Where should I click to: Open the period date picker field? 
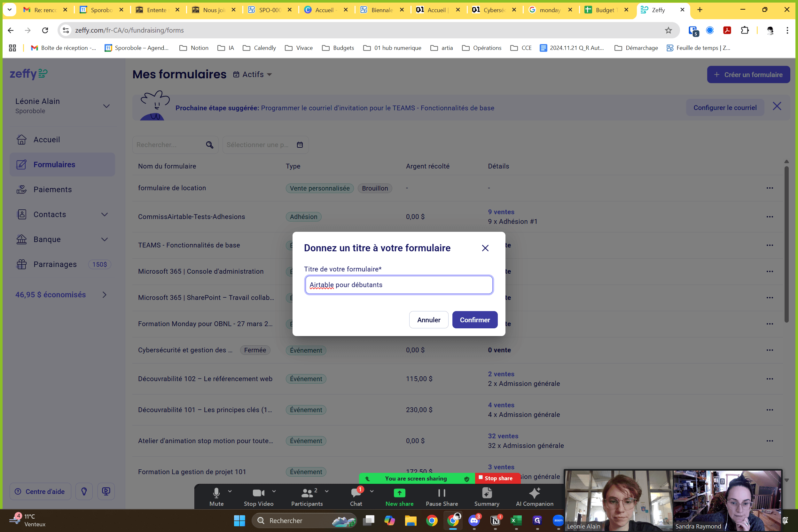click(x=265, y=145)
